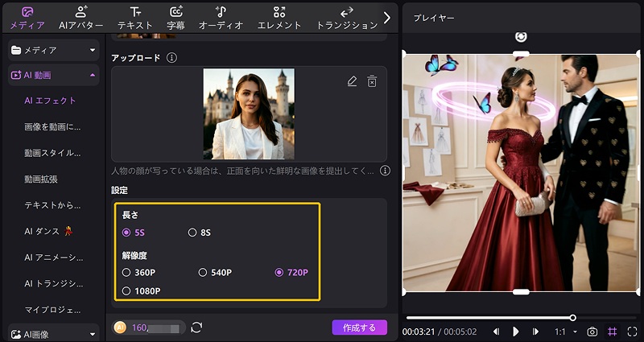Step forward one frame in player
The width and height of the screenshot is (644, 342).
[x=535, y=332]
